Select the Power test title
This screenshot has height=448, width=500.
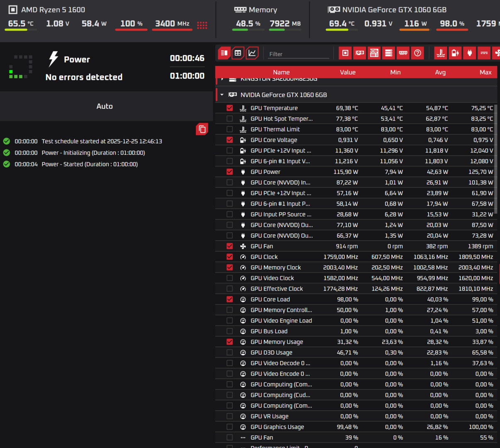(77, 59)
